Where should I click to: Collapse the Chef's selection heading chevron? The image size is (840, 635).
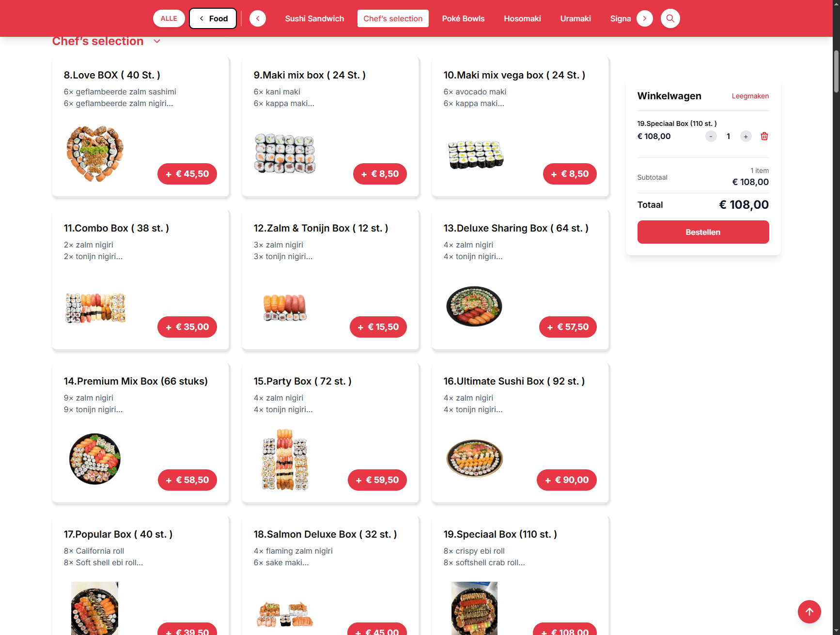point(157,41)
